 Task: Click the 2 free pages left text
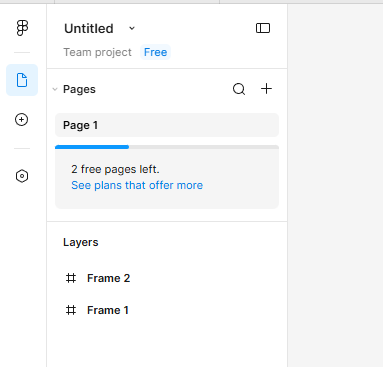115,169
